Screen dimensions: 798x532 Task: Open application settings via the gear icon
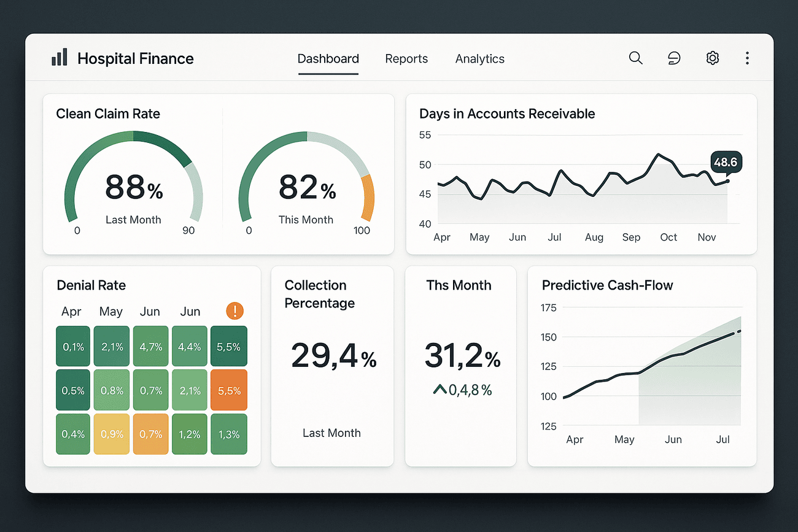click(x=712, y=58)
